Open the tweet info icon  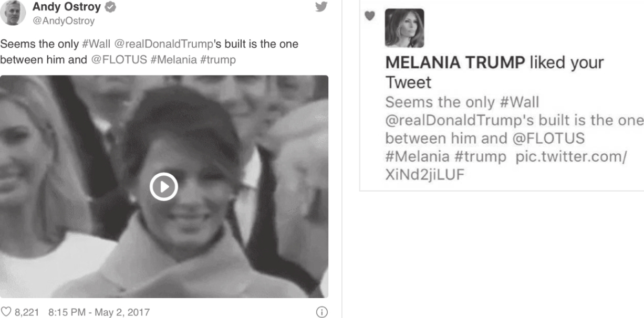(321, 312)
